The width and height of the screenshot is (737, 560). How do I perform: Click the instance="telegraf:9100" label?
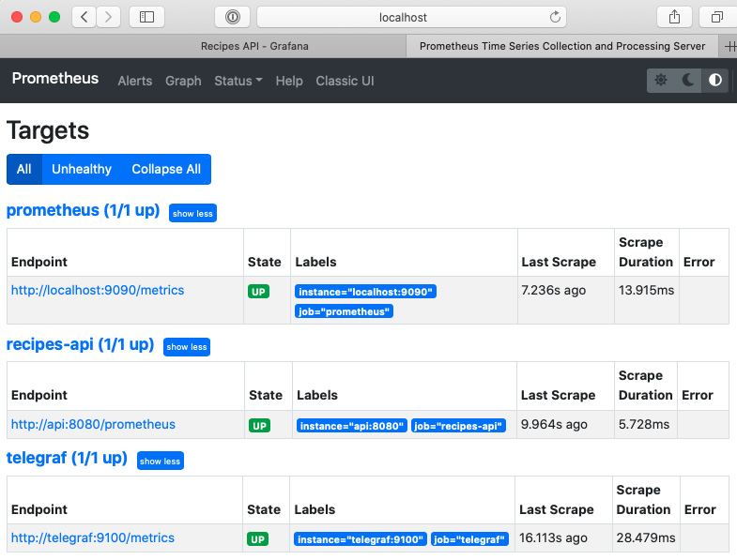pyautogui.click(x=360, y=539)
